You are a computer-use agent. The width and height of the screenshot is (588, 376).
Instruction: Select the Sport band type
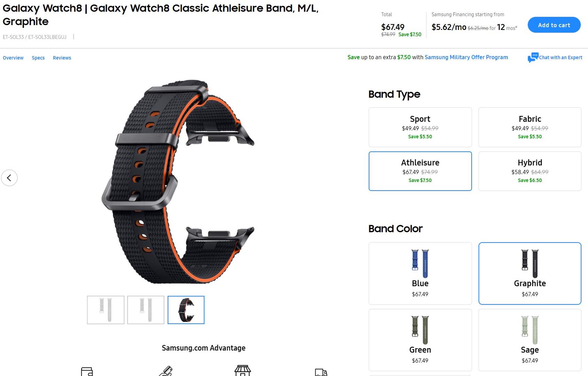click(420, 127)
